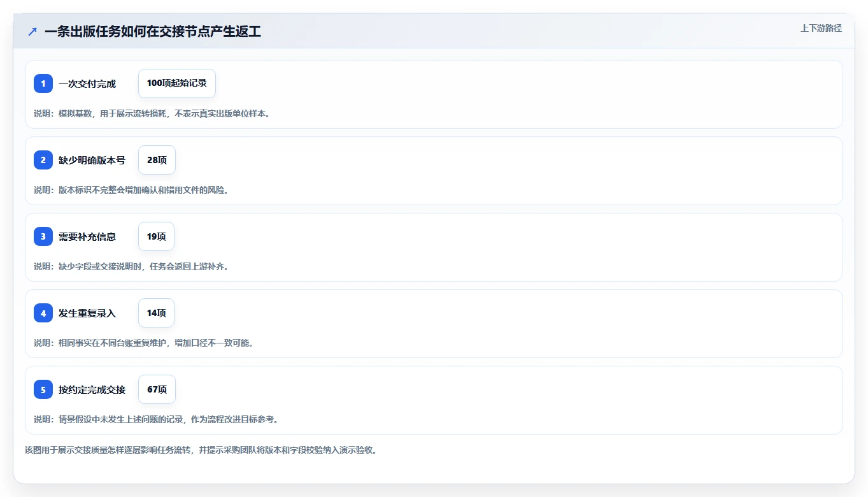Click the footer text starting 该图用于展示交接质量
The height and width of the screenshot is (497, 868).
(x=201, y=450)
